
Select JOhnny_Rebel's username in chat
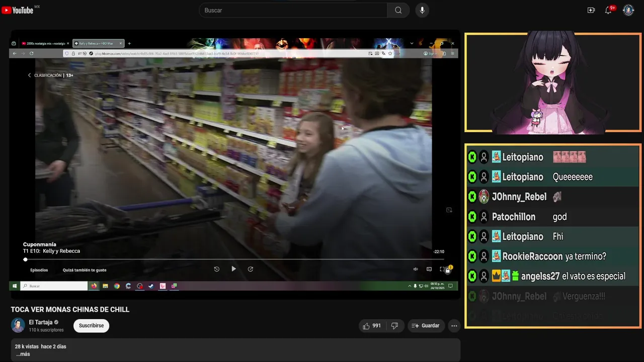coord(519,197)
